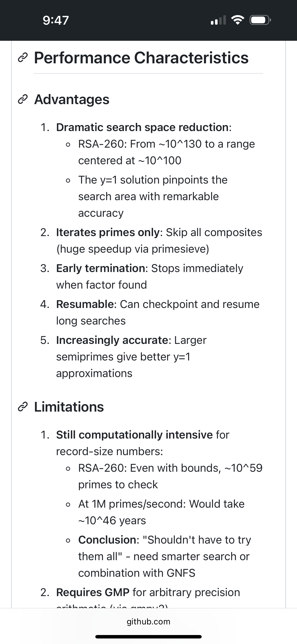
Task: Tap the github.com address bar
Action: point(148,621)
